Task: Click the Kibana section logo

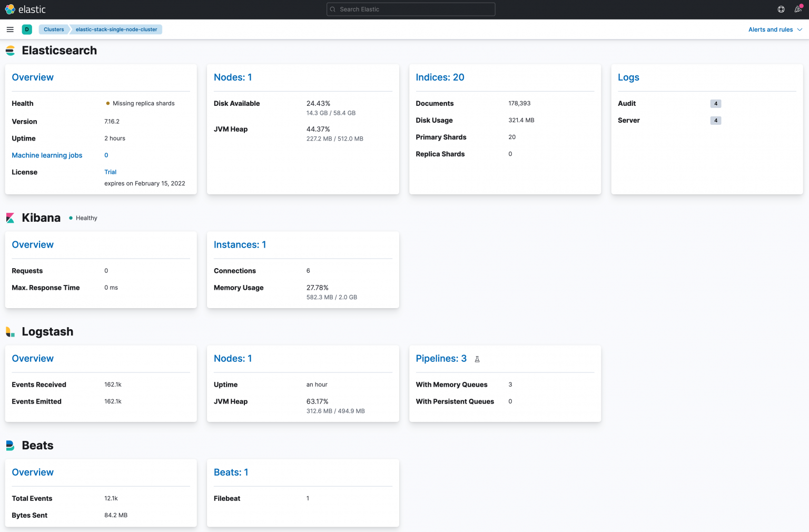Action: click(10, 218)
